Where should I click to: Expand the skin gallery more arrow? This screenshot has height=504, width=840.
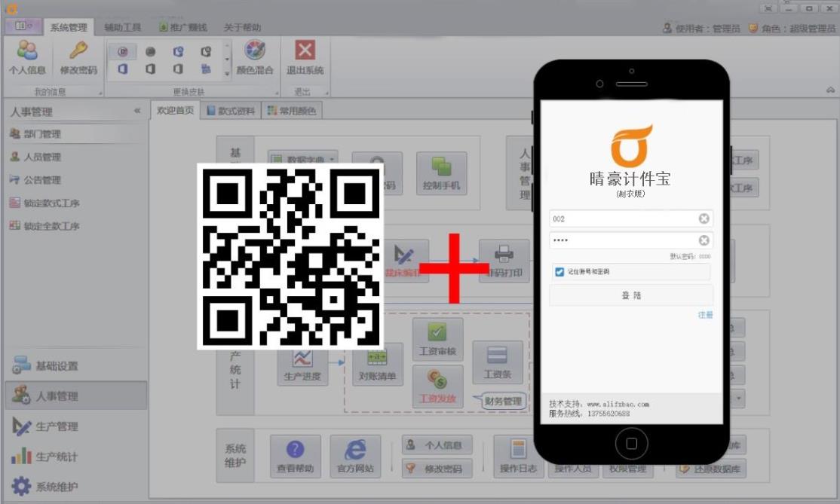227,73
